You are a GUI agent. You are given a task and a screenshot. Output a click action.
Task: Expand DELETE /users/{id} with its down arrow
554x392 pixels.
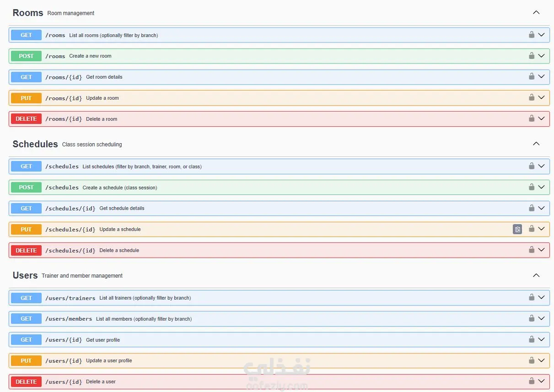click(541, 381)
